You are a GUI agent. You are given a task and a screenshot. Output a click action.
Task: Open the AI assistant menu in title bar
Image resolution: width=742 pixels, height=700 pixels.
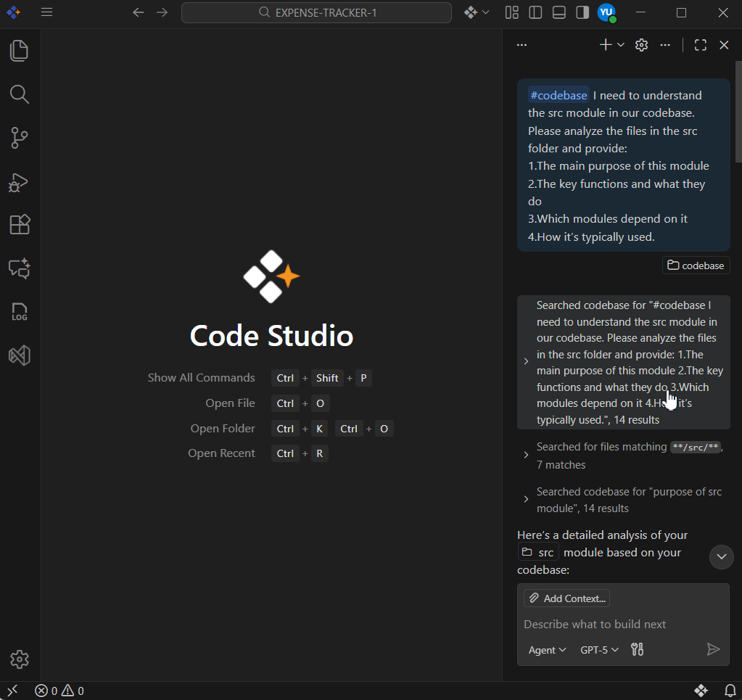(476, 12)
